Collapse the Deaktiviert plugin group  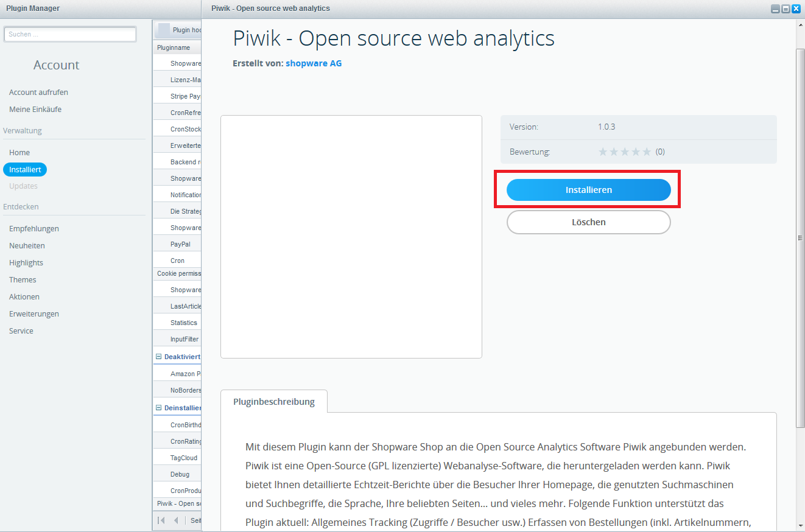pos(159,357)
